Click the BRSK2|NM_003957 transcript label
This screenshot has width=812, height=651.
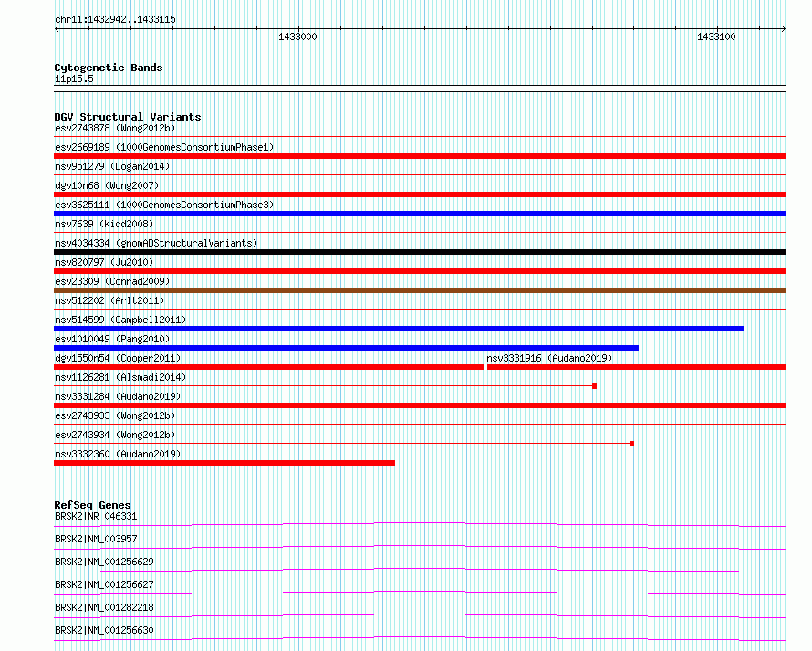[96, 539]
